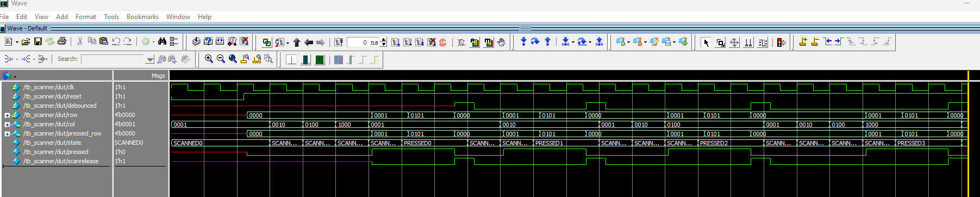Expand the /tb_scanner/dut/col signal bus
980x197 pixels.
(7, 125)
